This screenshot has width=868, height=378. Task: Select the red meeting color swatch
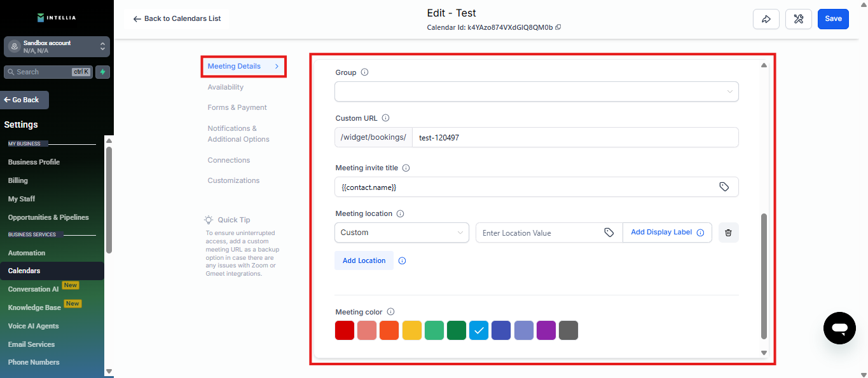click(345, 330)
